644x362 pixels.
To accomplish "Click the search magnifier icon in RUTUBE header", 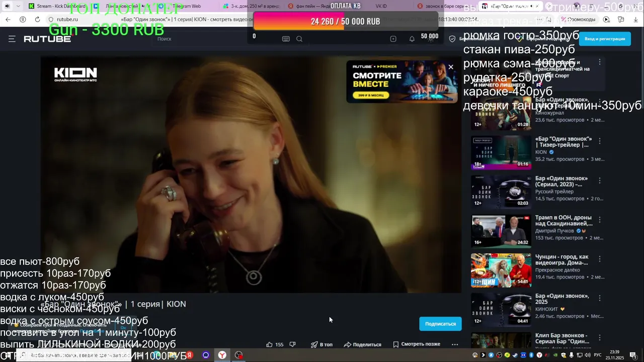I will tap(299, 39).
